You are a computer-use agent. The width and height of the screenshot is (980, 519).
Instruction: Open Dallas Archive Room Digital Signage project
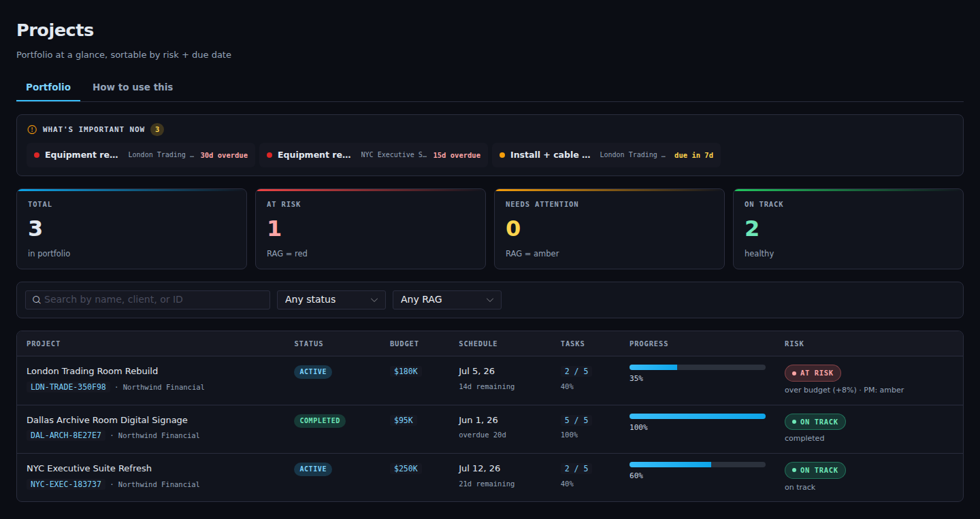pyautogui.click(x=107, y=420)
